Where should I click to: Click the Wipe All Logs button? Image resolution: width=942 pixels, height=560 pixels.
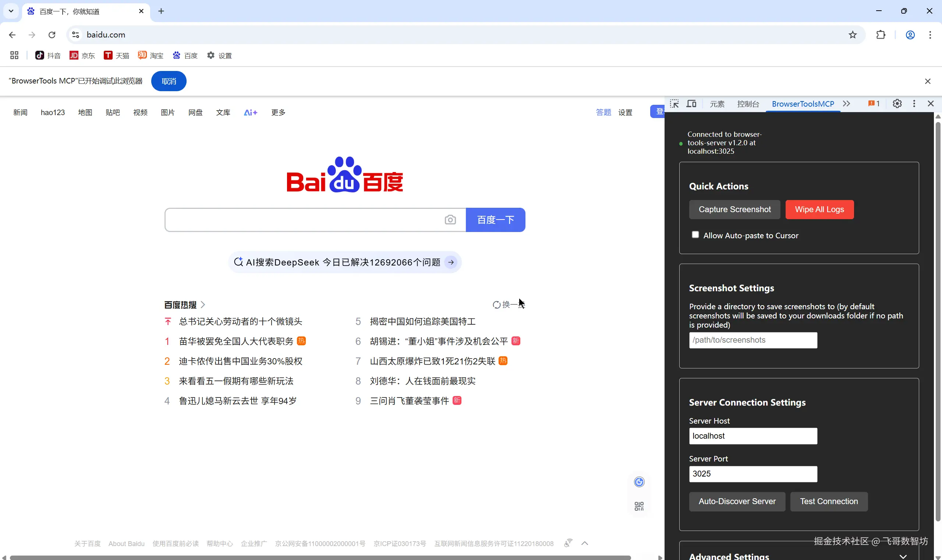pos(819,210)
